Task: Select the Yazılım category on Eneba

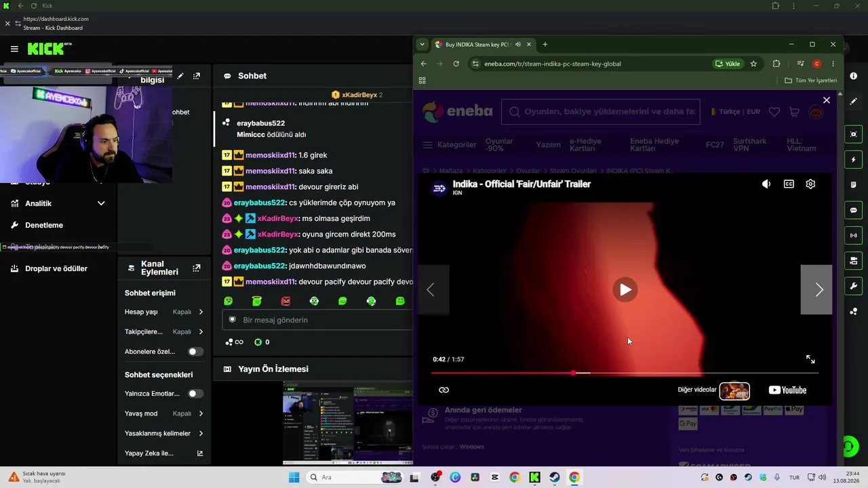Action: coord(548,145)
